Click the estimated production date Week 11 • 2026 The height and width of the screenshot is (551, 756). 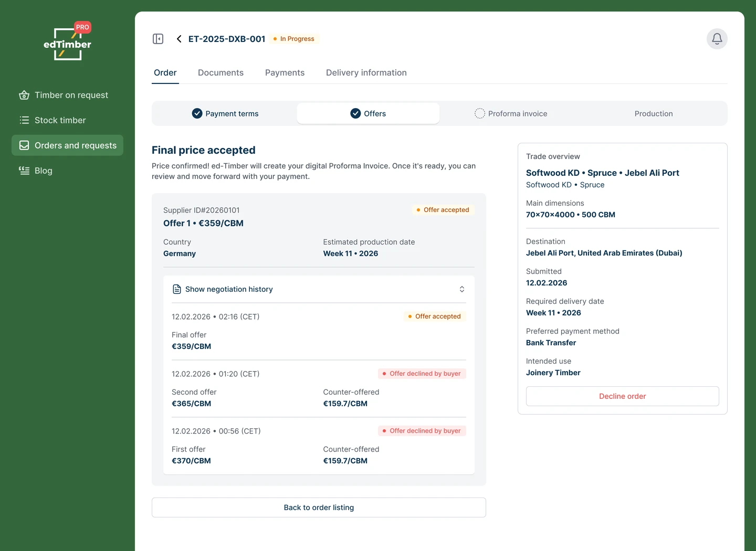351,253
